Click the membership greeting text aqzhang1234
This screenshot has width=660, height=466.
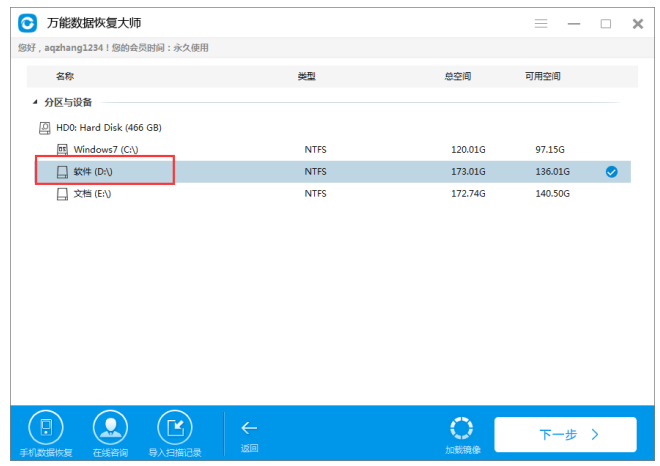pyautogui.click(x=113, y=48)
